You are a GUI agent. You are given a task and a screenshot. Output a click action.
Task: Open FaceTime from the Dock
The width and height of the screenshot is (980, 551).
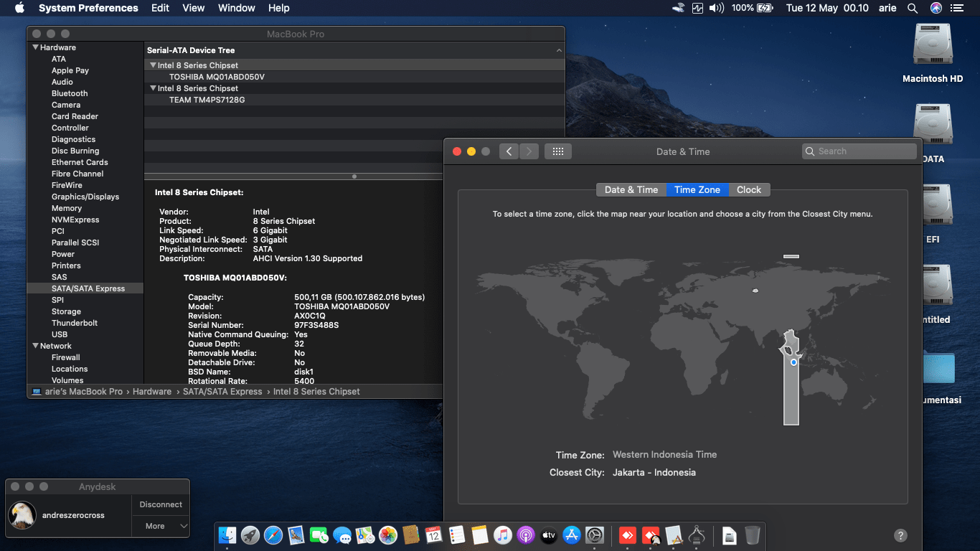coord(319,534)
